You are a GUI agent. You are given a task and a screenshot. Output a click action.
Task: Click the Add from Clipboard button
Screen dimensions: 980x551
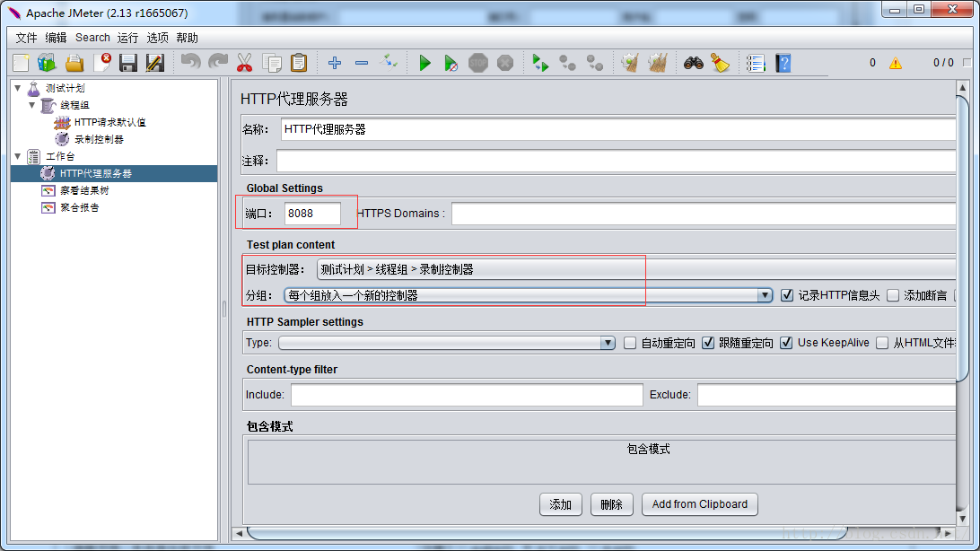coord(699,504)
